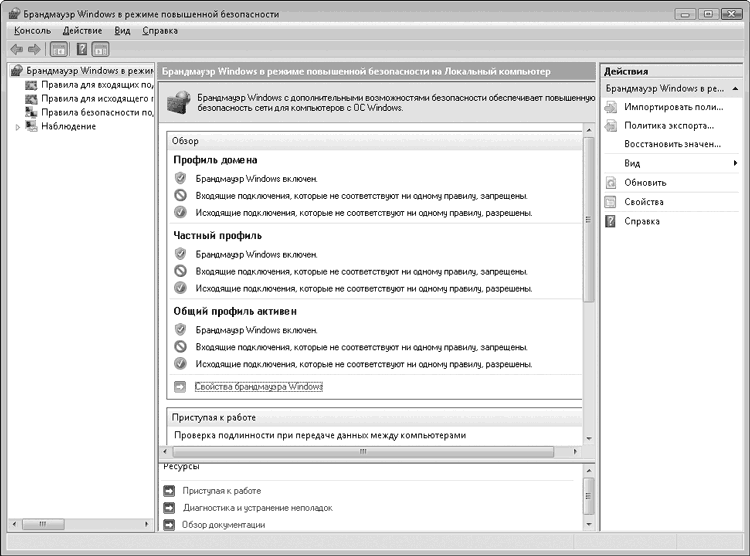Click the Help question mark toolbar icon

(82, 49)
